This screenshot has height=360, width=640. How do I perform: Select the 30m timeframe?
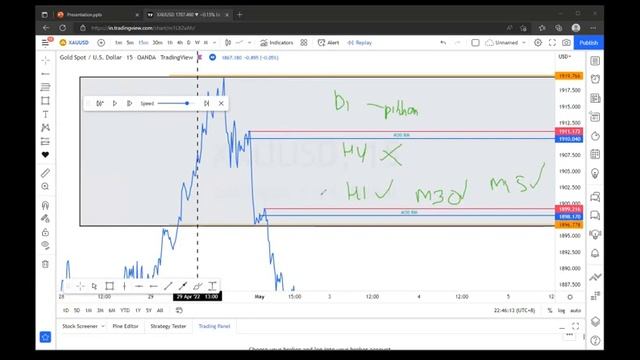[157, 42]
